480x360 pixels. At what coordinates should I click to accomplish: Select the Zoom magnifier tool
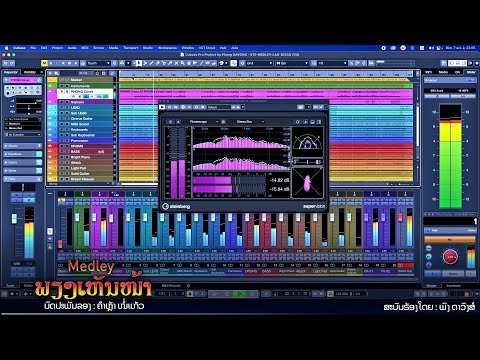183,63
